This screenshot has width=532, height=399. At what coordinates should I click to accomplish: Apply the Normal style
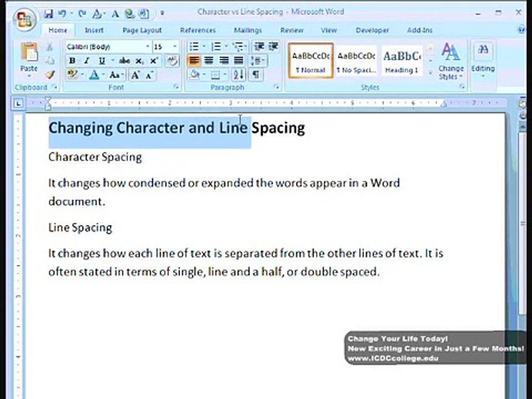pos(310,61)
